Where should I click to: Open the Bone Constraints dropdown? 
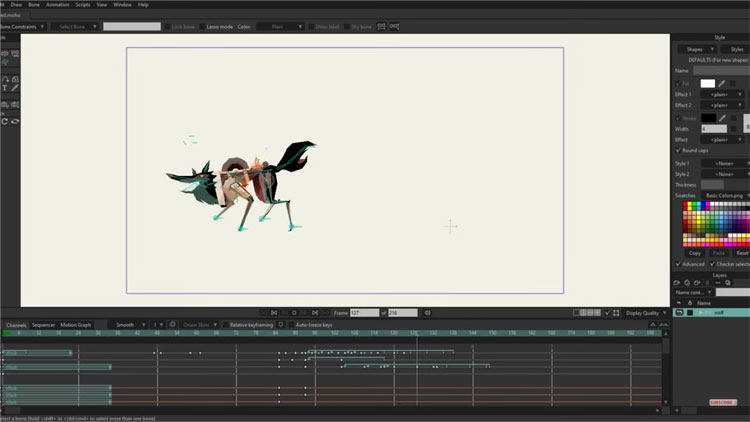(x=22, y=27)
